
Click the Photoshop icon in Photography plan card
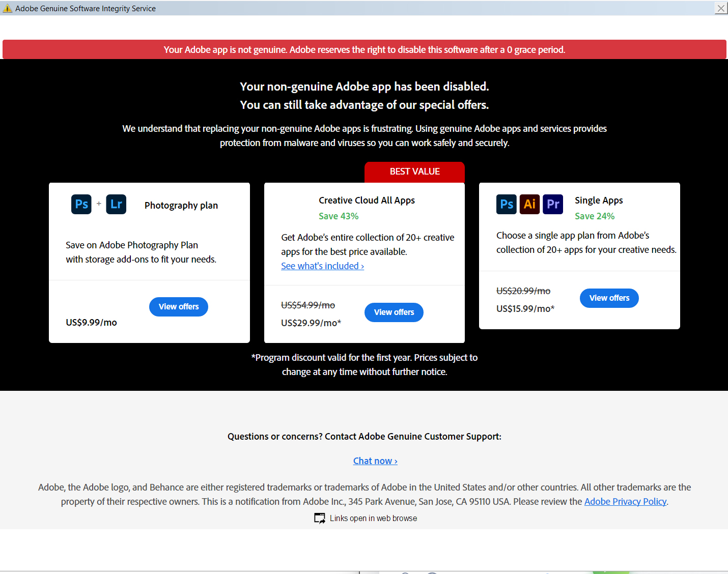click(81, 205)
